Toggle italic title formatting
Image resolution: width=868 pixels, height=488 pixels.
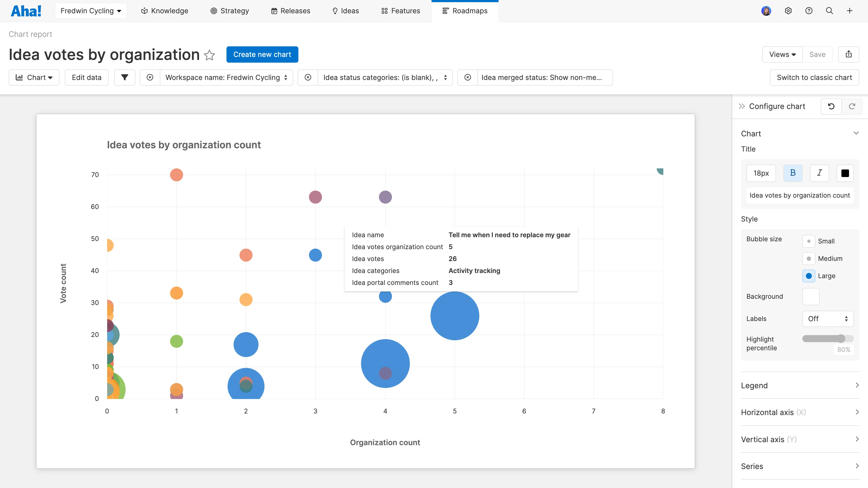tap(819, 173)
